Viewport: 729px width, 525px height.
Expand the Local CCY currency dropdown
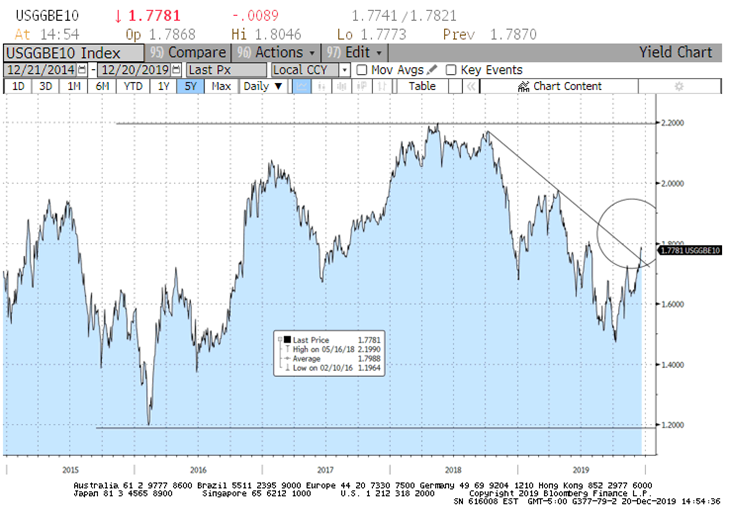coord(345,70)
